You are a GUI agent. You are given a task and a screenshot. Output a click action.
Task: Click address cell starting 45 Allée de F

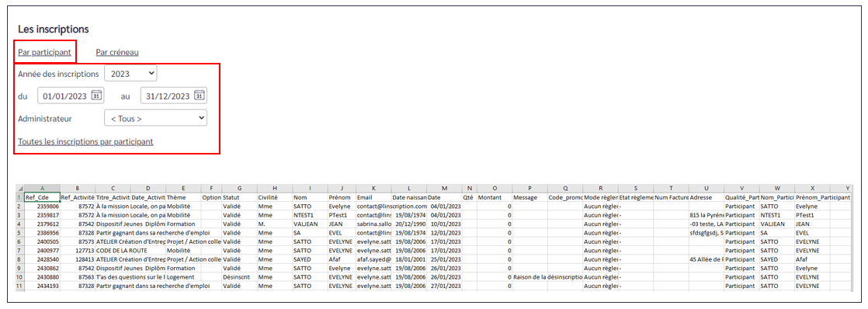[x=707, y=259]
